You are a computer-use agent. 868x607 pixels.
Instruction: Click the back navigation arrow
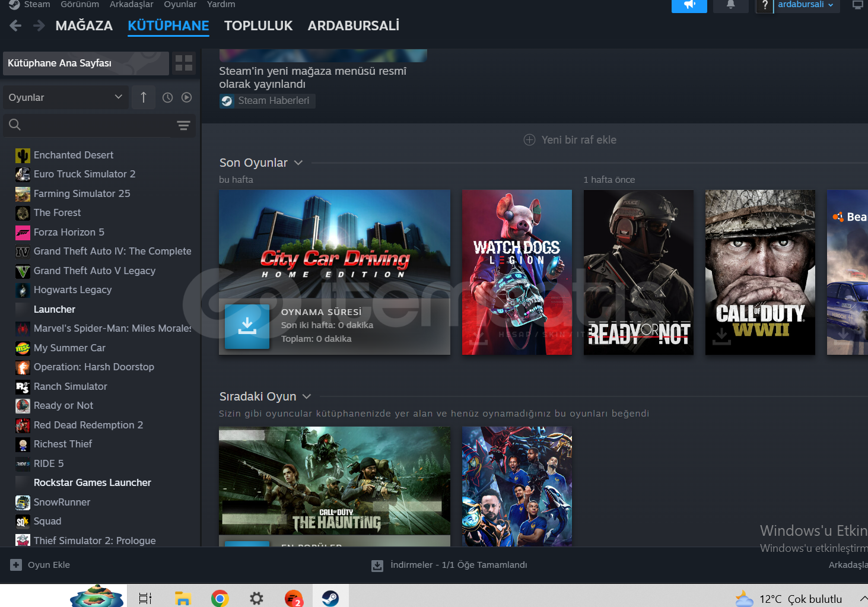16,26
